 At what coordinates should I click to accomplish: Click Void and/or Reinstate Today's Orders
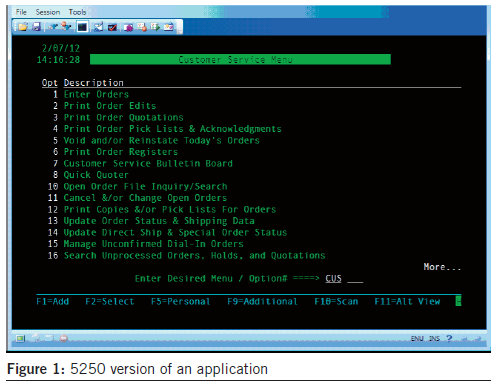(x=162, y=140)
